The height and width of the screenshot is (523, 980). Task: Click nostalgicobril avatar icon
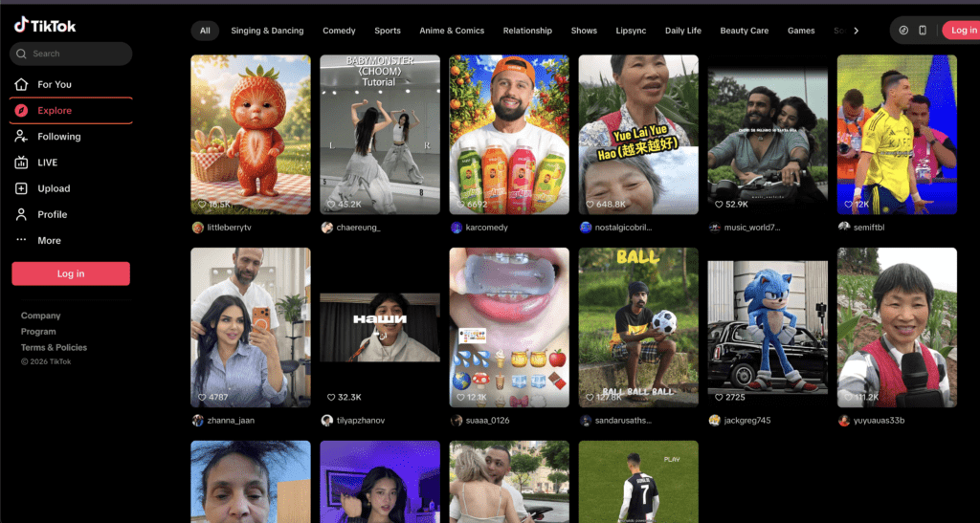pos(586,228)
